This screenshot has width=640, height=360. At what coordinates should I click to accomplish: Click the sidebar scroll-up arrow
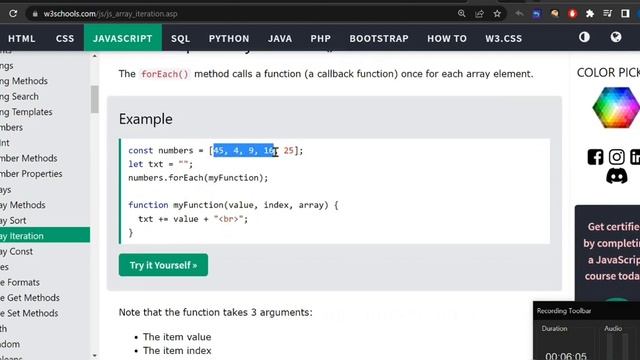(95, 56)
